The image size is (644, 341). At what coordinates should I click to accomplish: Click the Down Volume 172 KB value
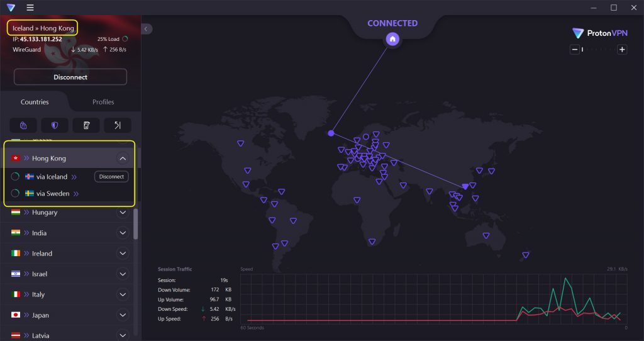221,289
